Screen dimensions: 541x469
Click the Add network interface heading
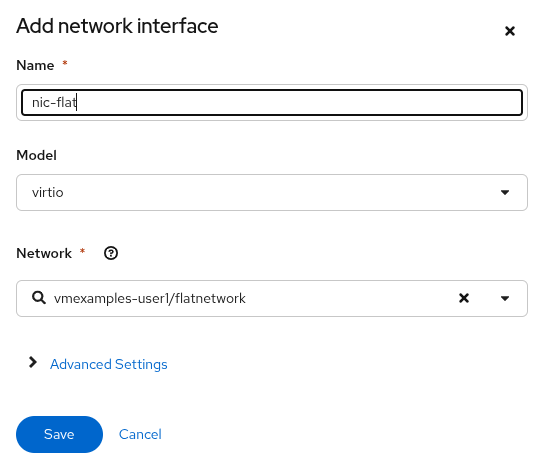pos(117,26)
